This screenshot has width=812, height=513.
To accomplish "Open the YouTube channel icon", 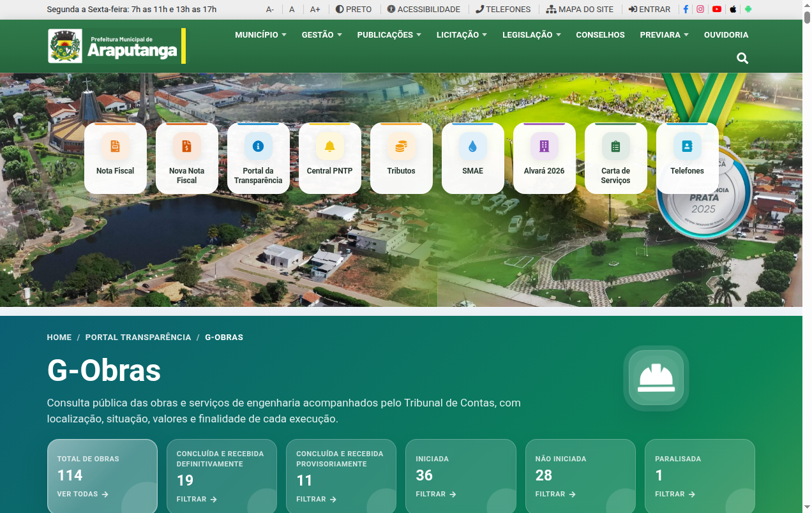I will [717, 10].
